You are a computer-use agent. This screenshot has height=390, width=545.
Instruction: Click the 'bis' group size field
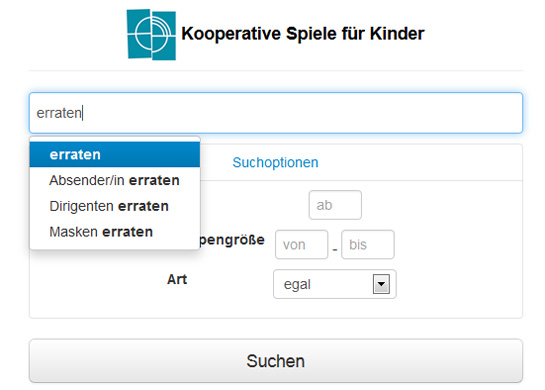coord(368,244)
